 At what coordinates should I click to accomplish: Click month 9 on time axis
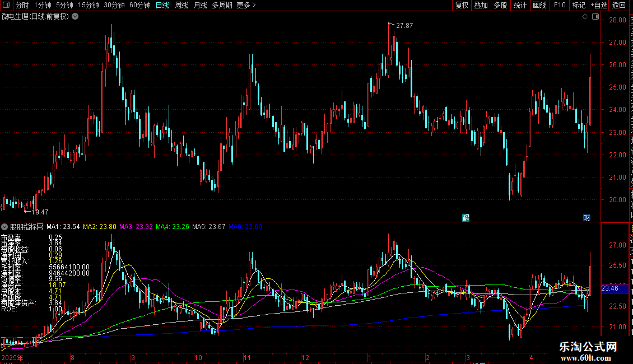[133, 358]
